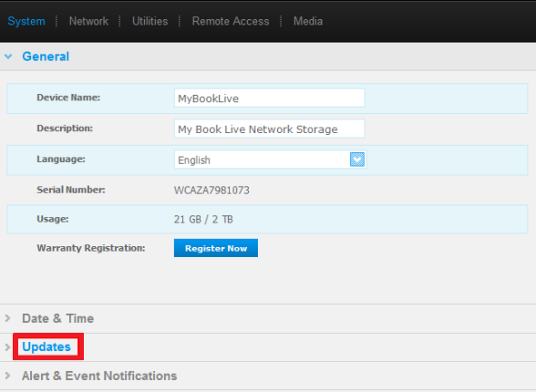
Task: Select serial number WCAZA7981073 text
Action: tap(211, 190)
